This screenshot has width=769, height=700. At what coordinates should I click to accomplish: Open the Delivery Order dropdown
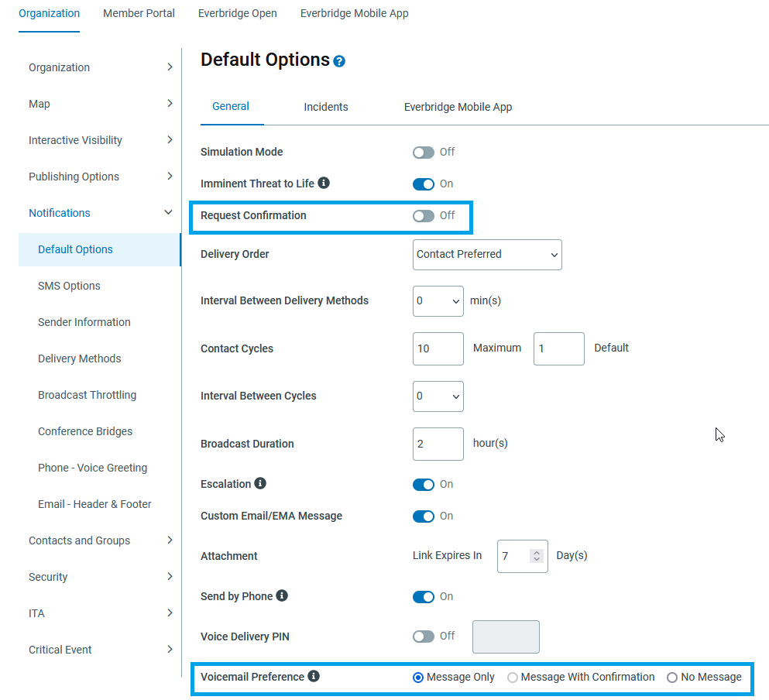click(x=486, y=254)
